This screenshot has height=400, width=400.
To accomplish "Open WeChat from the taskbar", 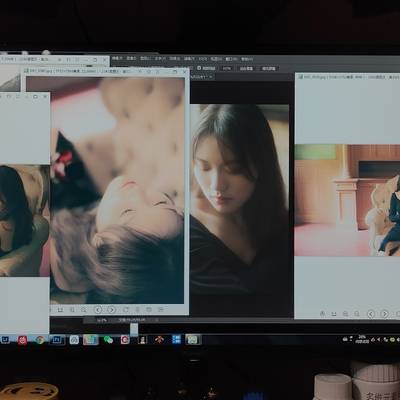I will [x=108, y=340].
